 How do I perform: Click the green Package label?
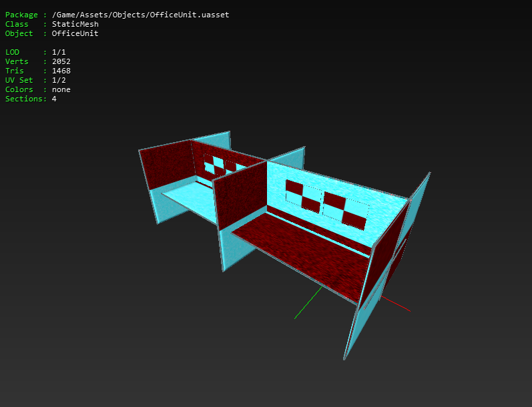pos(21,15)
